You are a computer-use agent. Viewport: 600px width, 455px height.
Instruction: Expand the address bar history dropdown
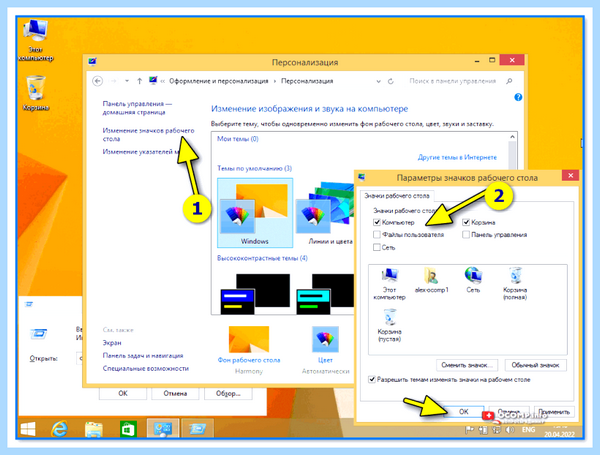coord(378,81)
